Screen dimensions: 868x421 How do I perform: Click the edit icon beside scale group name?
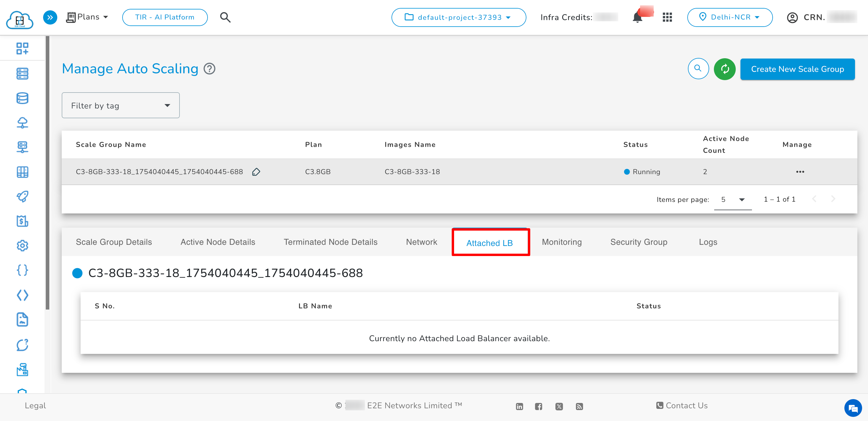pos(256,172)
